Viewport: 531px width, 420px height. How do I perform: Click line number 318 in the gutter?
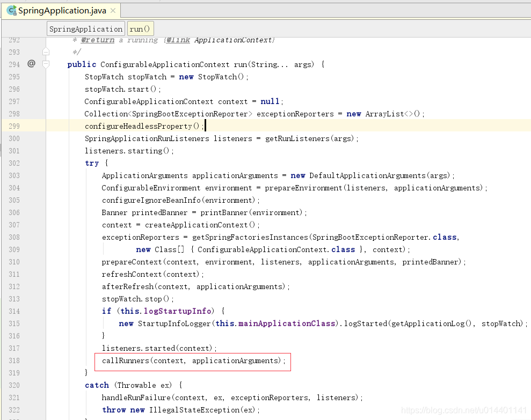pos(14,361)
